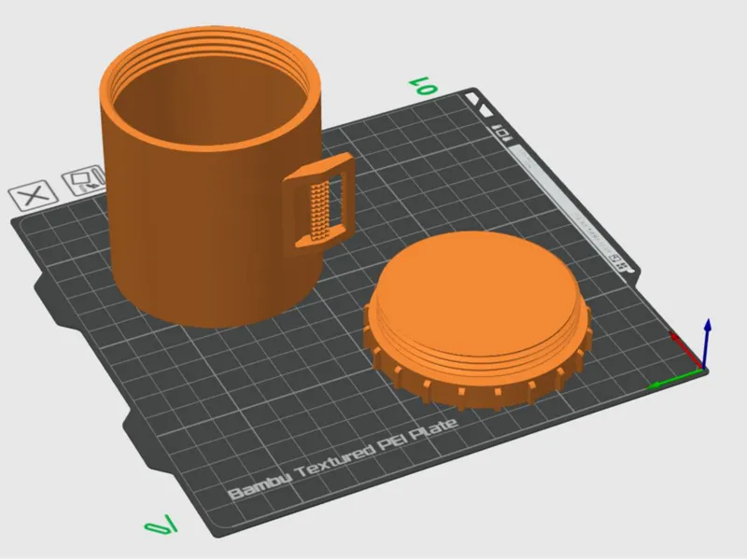Click the white triangle marker at plate corner
Screen dimensions: 747x560
(x=472, y=99)
